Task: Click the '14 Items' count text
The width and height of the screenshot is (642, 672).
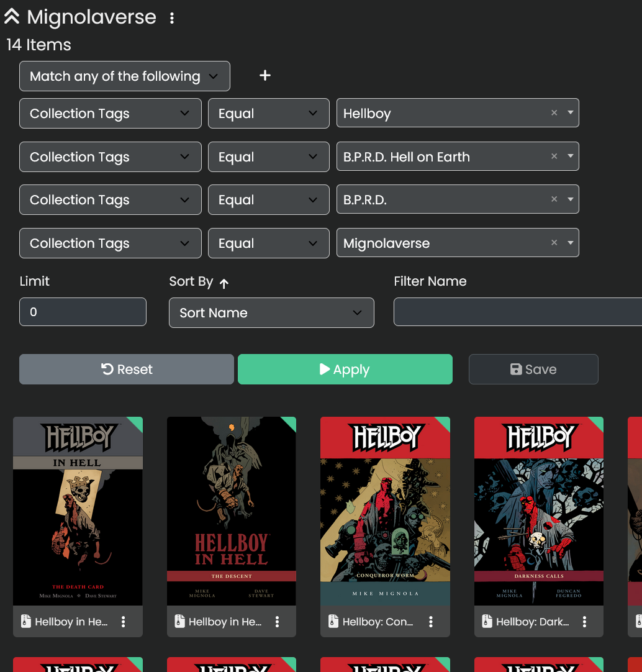Action: [38, 45]
